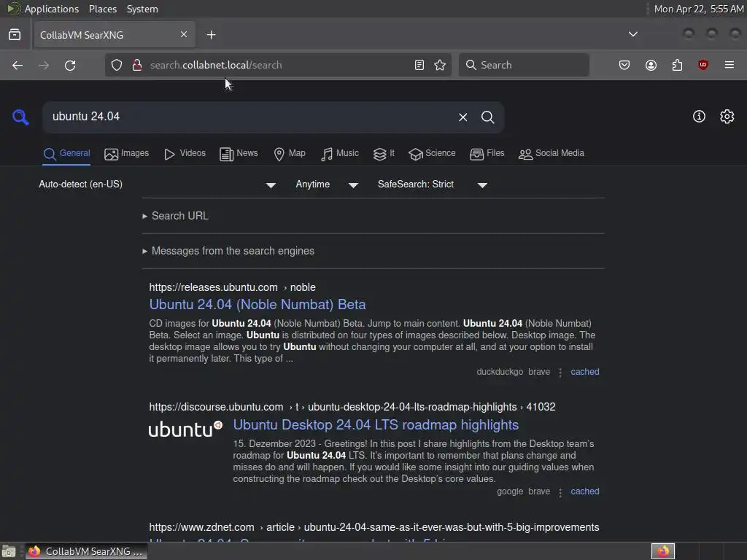The height and width of the screenshot is (560, 747).
Task: Open the Places menu
Action: point(103,9)
